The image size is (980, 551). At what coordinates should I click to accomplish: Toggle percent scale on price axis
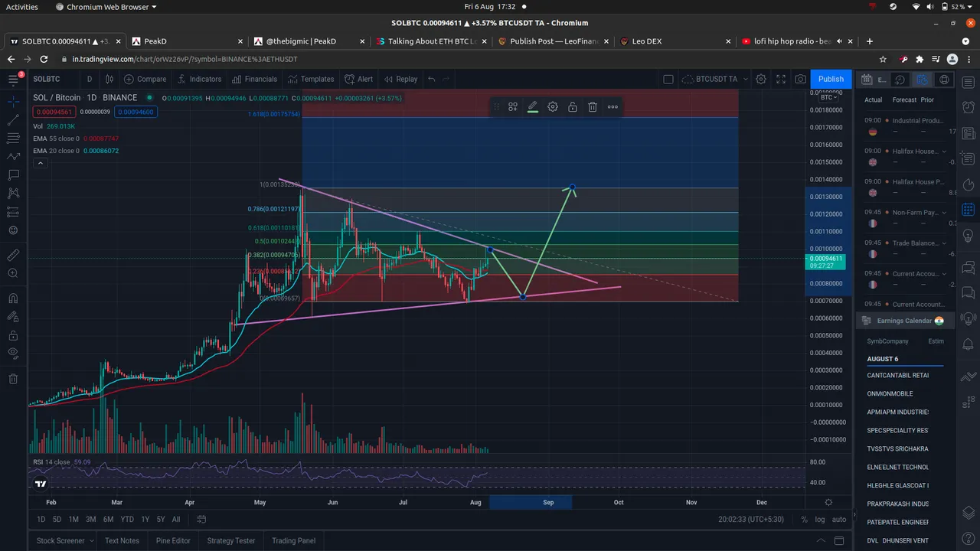click(804, 519)
